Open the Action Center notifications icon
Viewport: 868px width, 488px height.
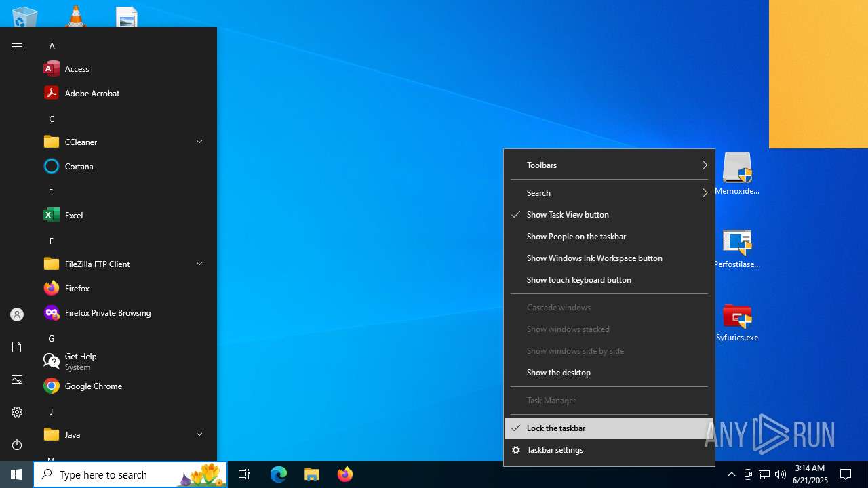pyautogui.click(x=846, y=474)
